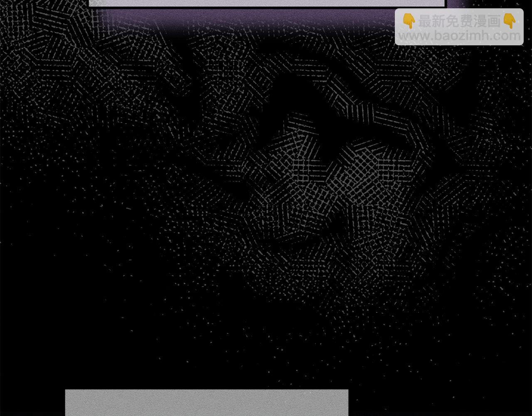This screenshot has width=532, height=416.
Task: Click the 最新免费漫画 watermark text
Action: tap(459, 21)
